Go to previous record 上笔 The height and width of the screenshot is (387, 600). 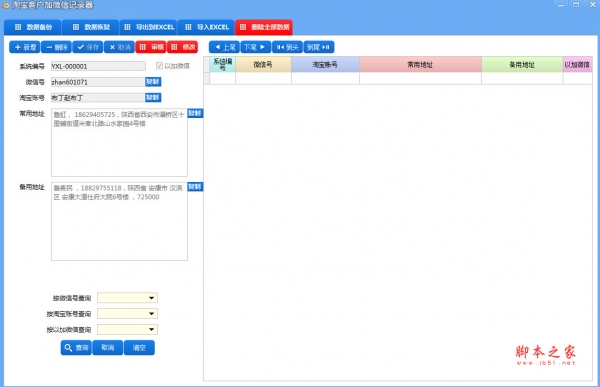click(225, 47)
